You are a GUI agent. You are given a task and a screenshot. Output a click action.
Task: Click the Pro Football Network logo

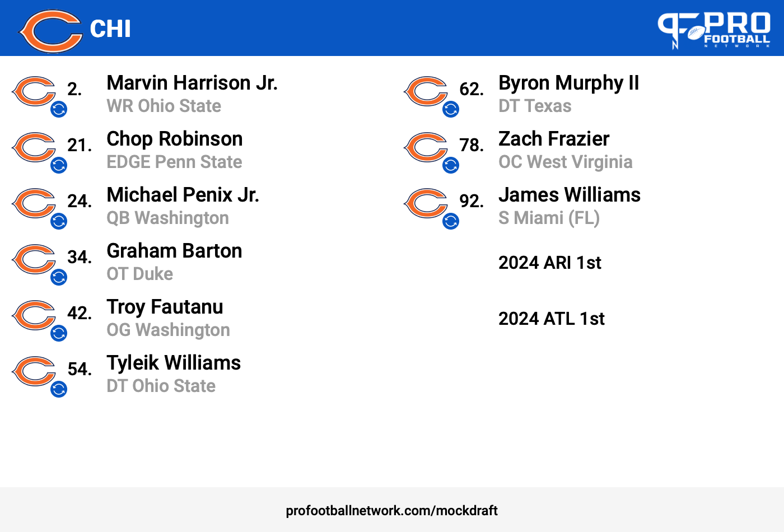714,30
